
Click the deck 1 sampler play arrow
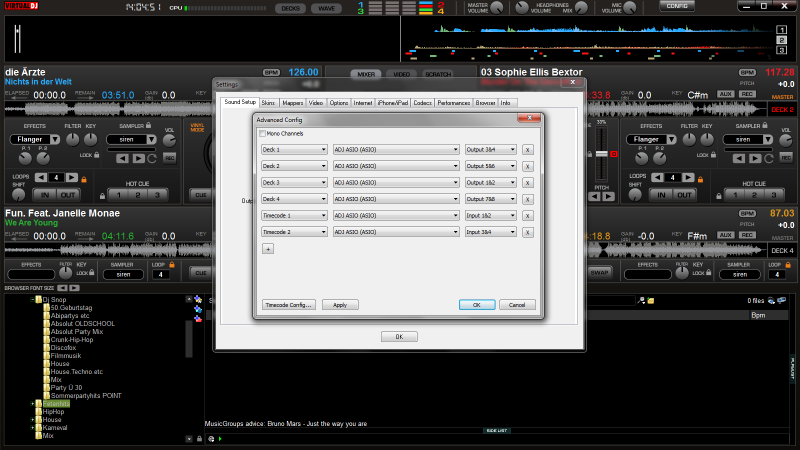[138, 159]
